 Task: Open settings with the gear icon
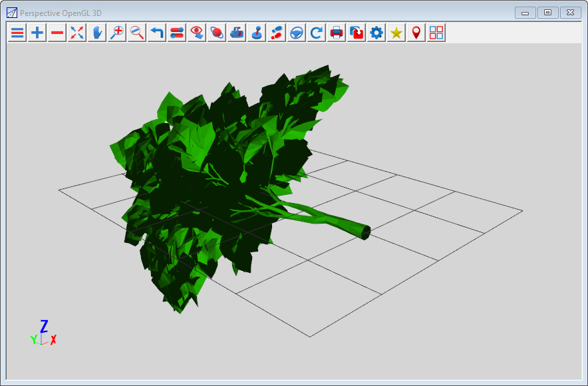click(x=376, y=33)
